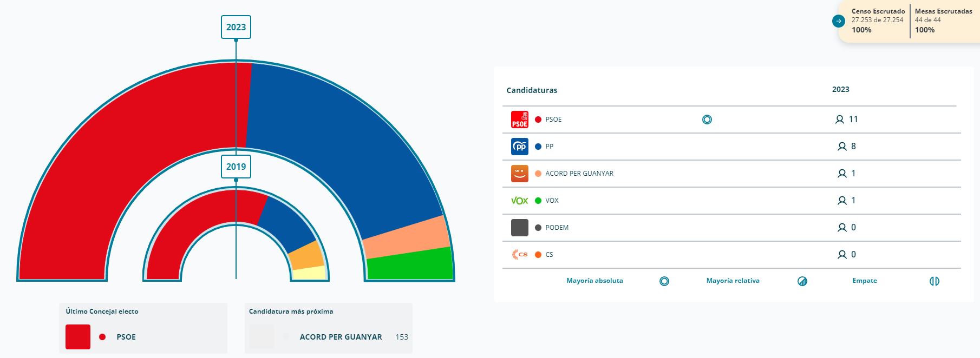Click the CS party logo
Screen dimensions: 980x358
519,255
